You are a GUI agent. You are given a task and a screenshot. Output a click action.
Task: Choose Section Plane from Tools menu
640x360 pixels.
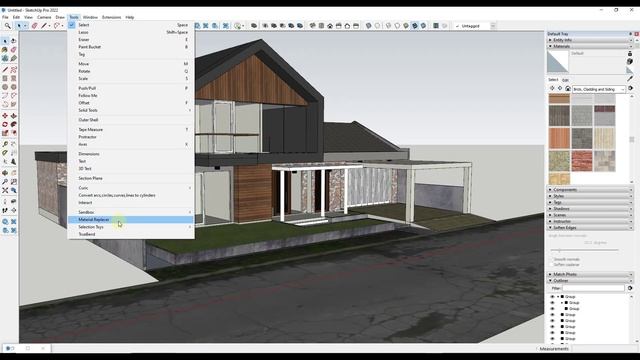131,178
